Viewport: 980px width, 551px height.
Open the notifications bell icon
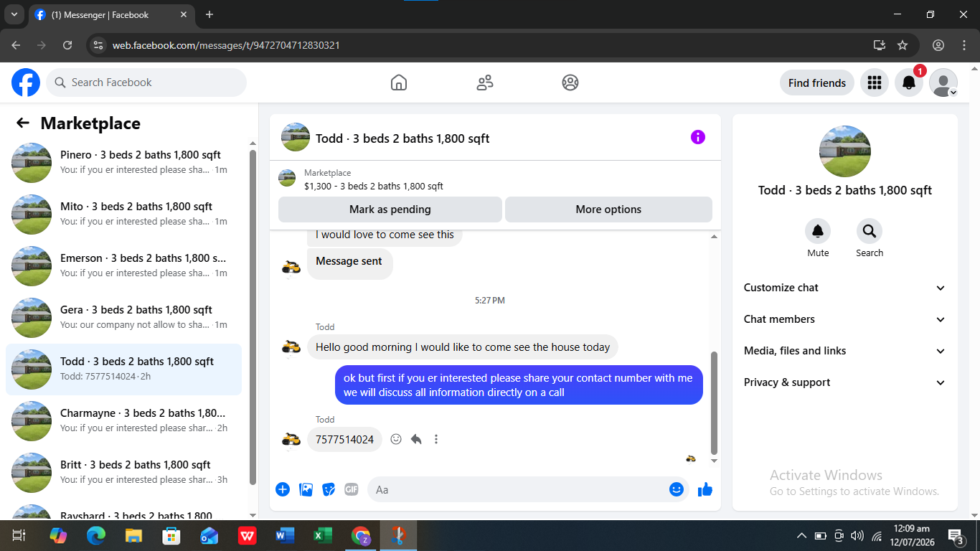(x=908, y=83)
